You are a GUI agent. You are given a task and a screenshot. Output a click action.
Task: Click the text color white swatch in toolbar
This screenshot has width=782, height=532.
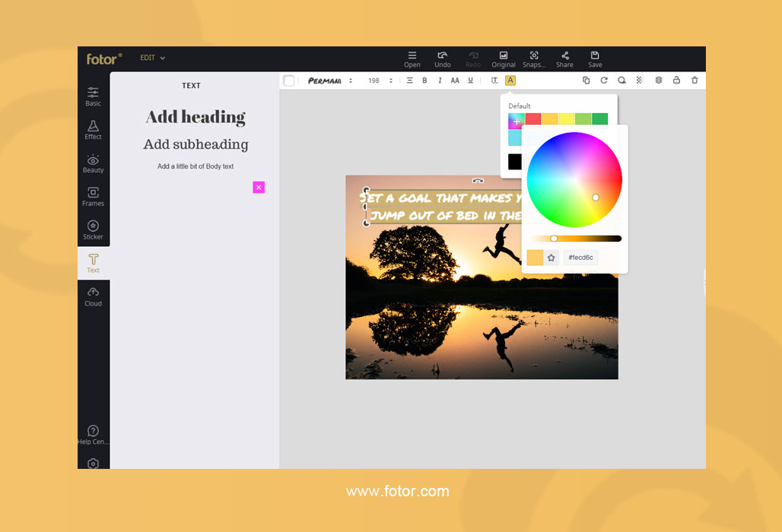[x=289, y=81]
